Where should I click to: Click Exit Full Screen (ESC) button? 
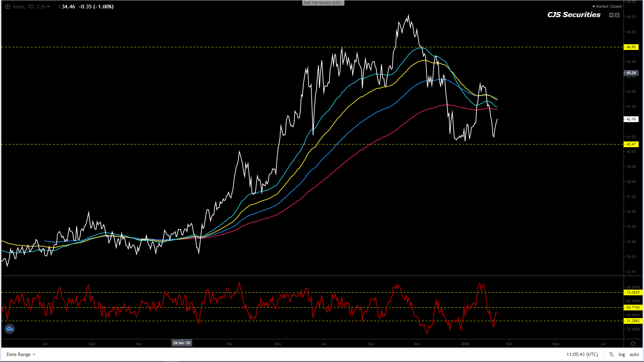(323, 3)
